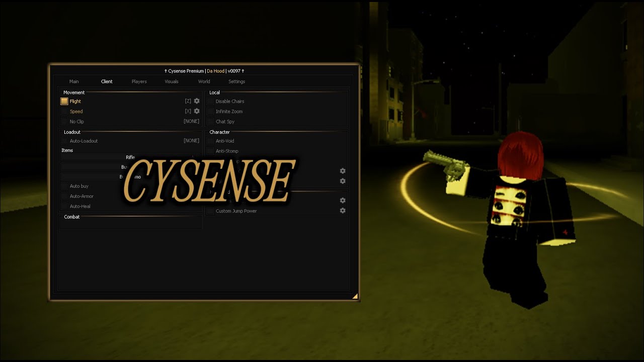Enable the Anti-Void checkbox
Screen dimensions: 644x362
(210, 141)
